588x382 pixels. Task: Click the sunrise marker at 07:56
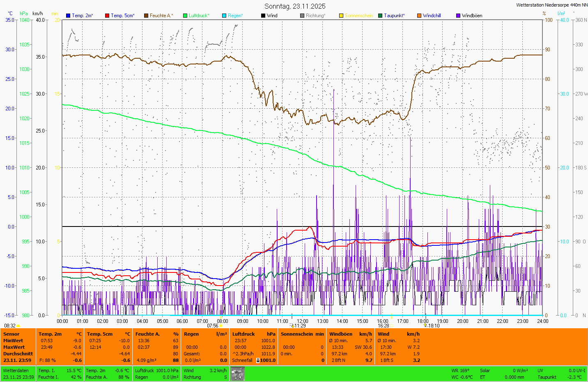coord(221,326)
